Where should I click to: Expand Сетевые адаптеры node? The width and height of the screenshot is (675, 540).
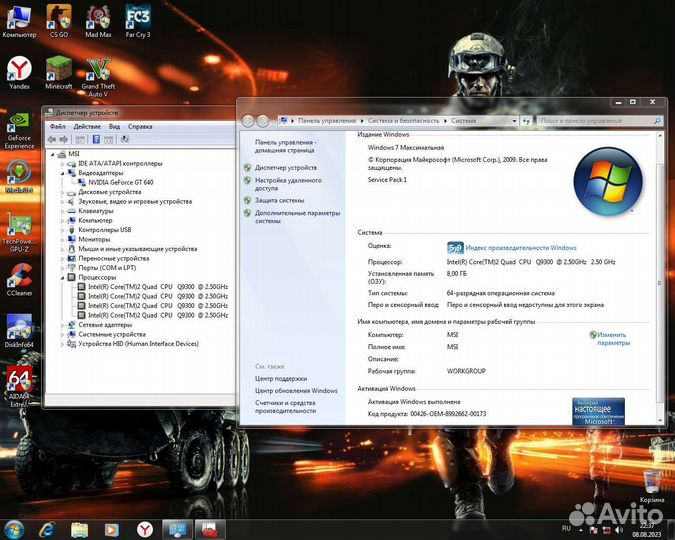pos(62,325)
